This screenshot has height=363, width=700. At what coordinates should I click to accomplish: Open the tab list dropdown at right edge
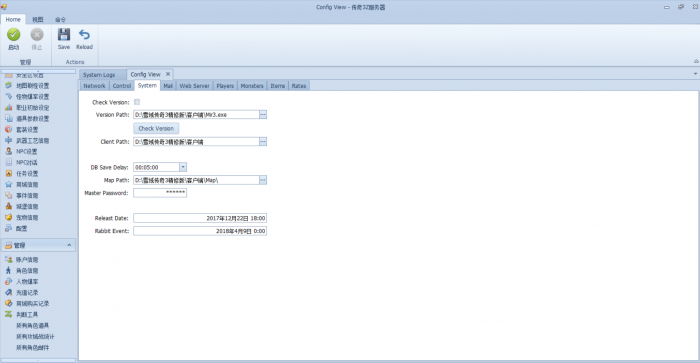click(x=695, y=74)
